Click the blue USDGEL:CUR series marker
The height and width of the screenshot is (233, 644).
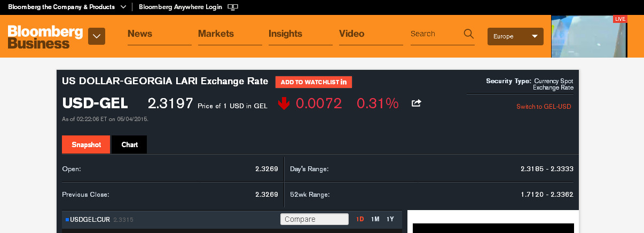(x=67, y=220)
